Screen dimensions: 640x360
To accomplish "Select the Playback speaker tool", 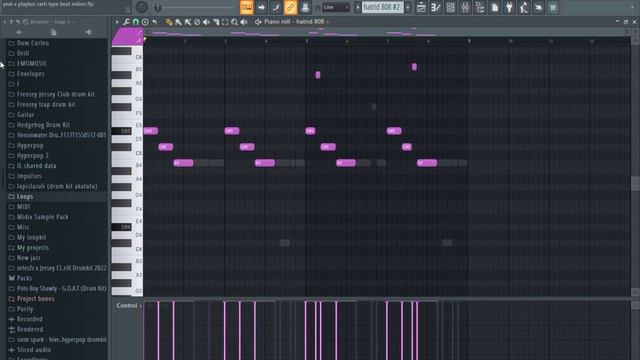I will (x=244, y=22).
